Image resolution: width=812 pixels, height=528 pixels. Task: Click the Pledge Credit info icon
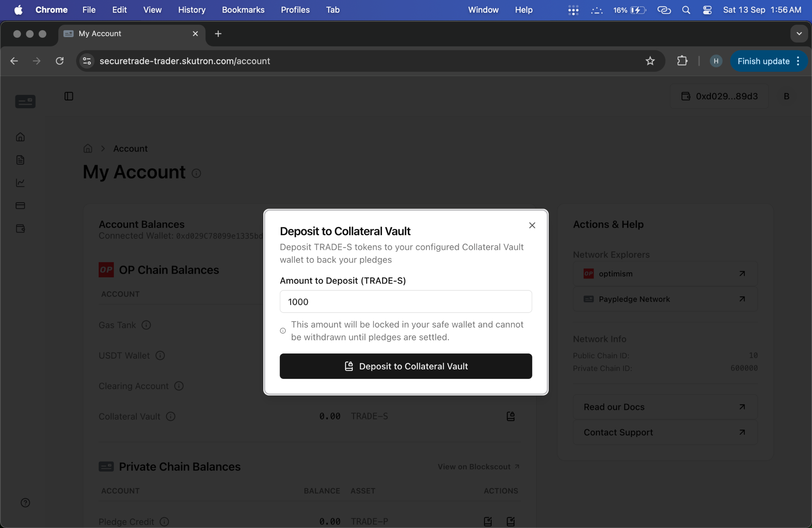click(x=164, y=522)
